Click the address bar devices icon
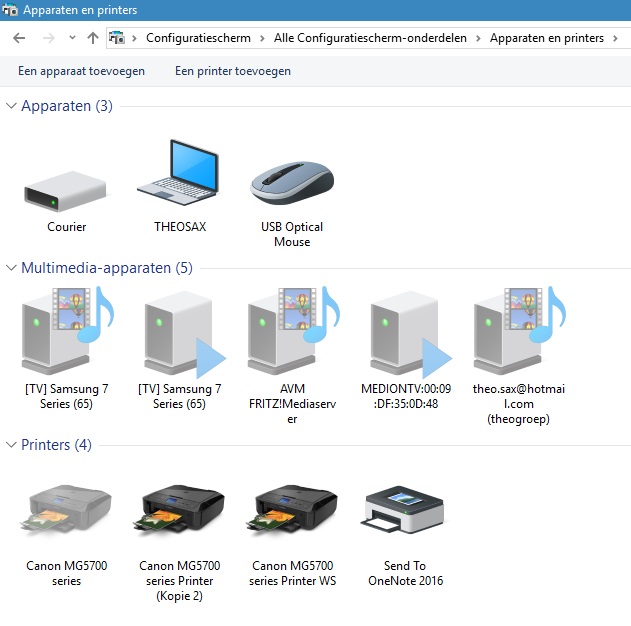The width and height of the screenshot is (631, 626). (117, 38)
